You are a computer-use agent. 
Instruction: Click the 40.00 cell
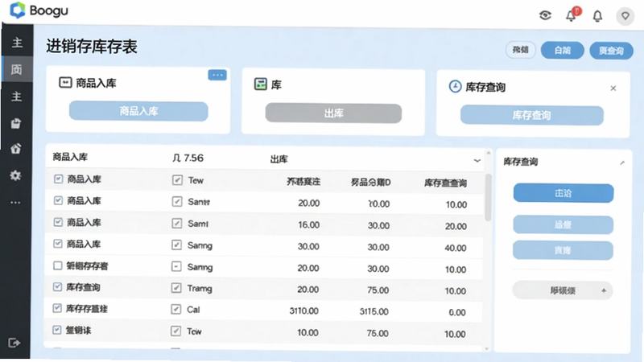pos(455,248)
